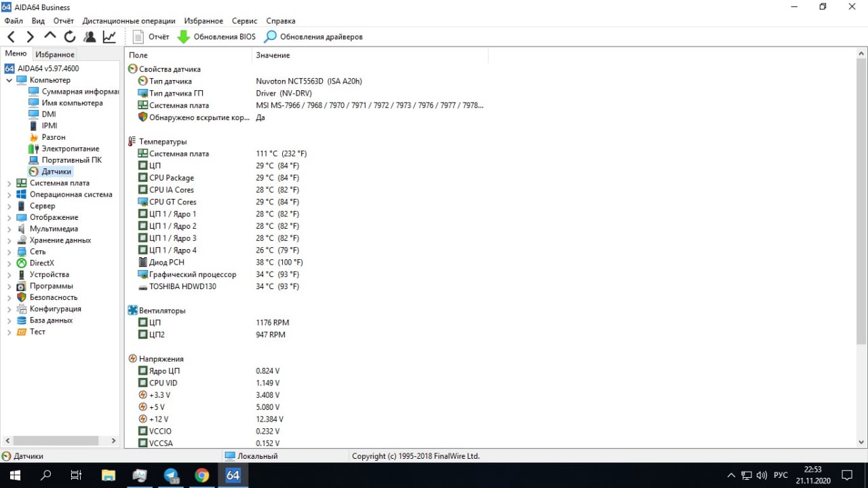Click the РУС language indicator
868x488 pixels.
point(781,475)
